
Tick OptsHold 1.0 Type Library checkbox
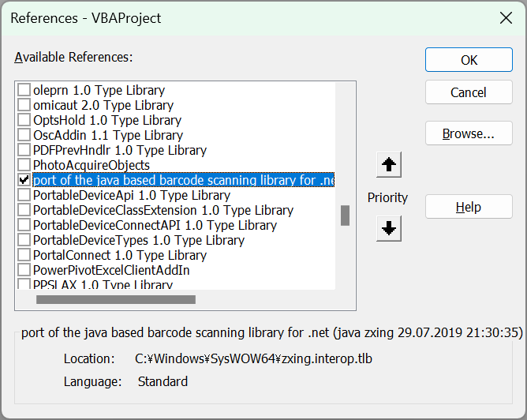click(24, 120)
